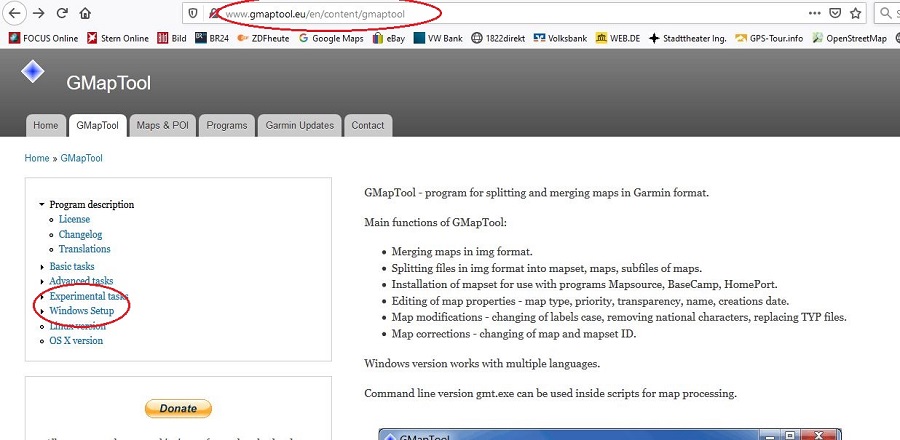Go to the browser home page icon
The image size is (900, 440).
[x=85, y=14]
